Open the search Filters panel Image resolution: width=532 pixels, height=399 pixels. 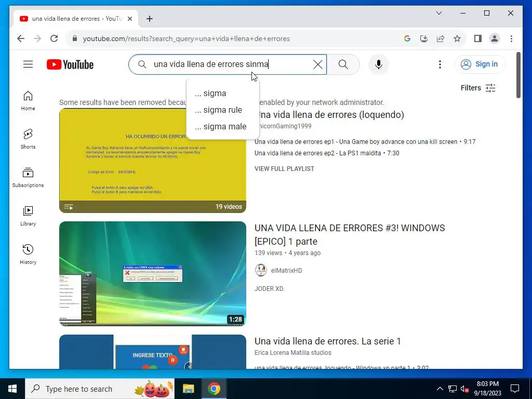(478, 88)
